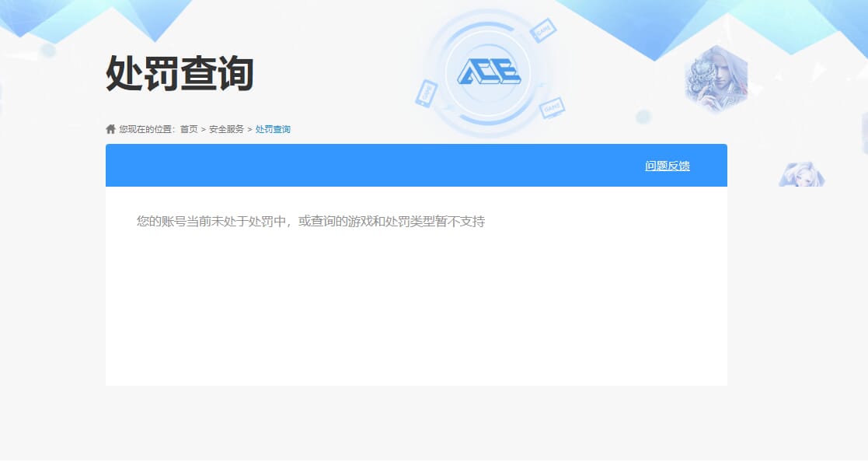Open the 安全服务 breadcrumb link
Viewport: 868px width, 469px height.
pyautogui.click(x=226, y=128)
